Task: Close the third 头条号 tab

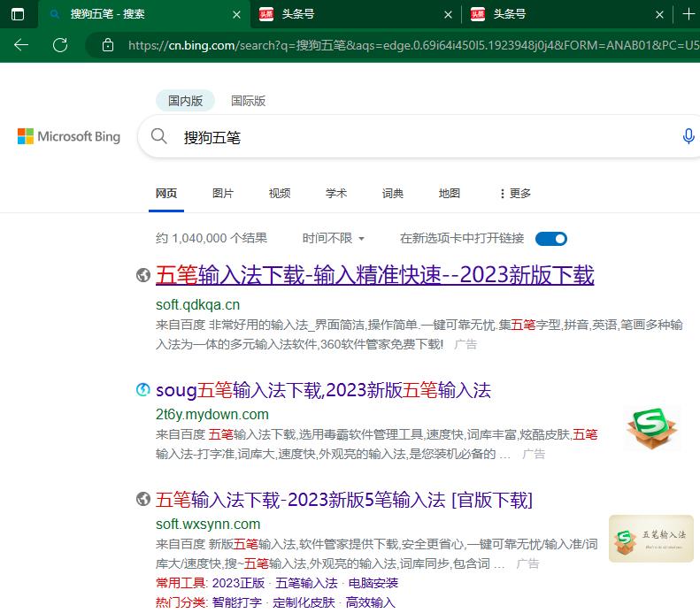Action: (659, 15)
